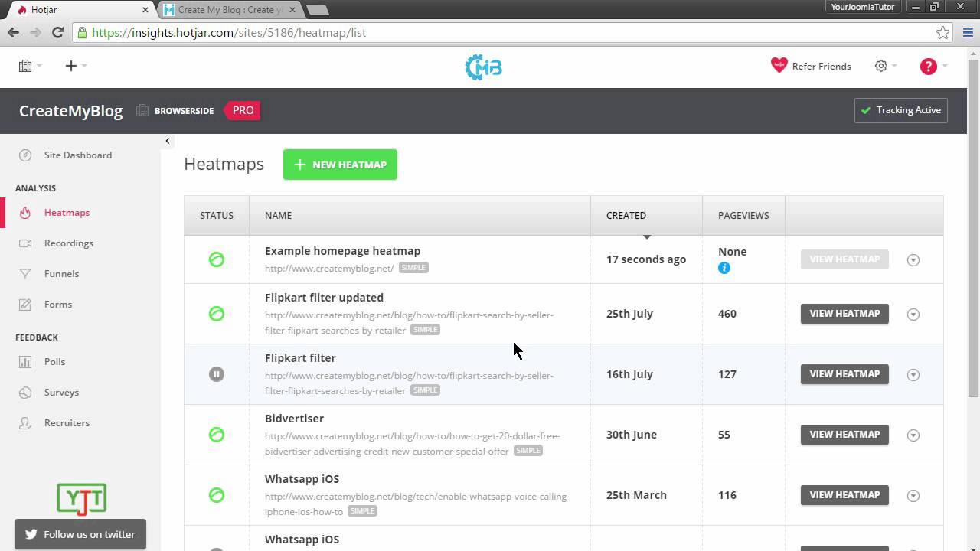Viewport: 980px width, 551px height.
Task: Click the browser address bar URL
Action: click(229, 32)
